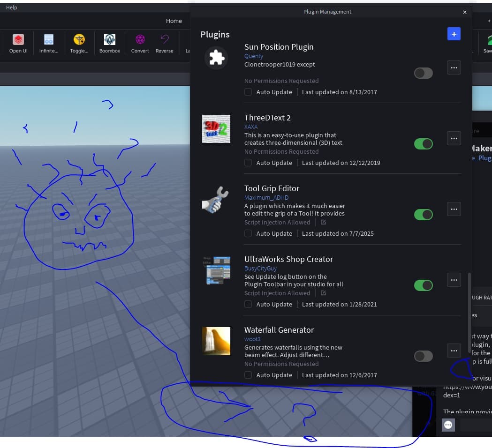Open more options for Tool Grip Editor
The height and width of the screenshot is (448, 492).
(454, 209)
